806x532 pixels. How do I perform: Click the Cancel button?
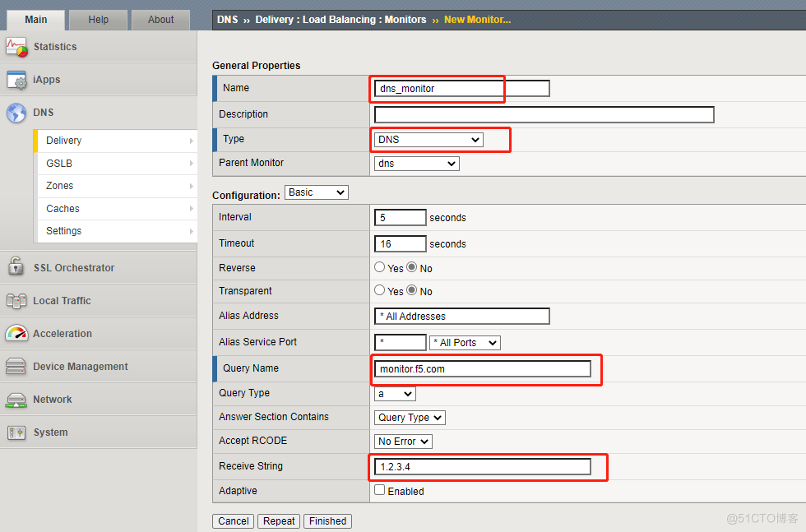[x=234, y=521]
